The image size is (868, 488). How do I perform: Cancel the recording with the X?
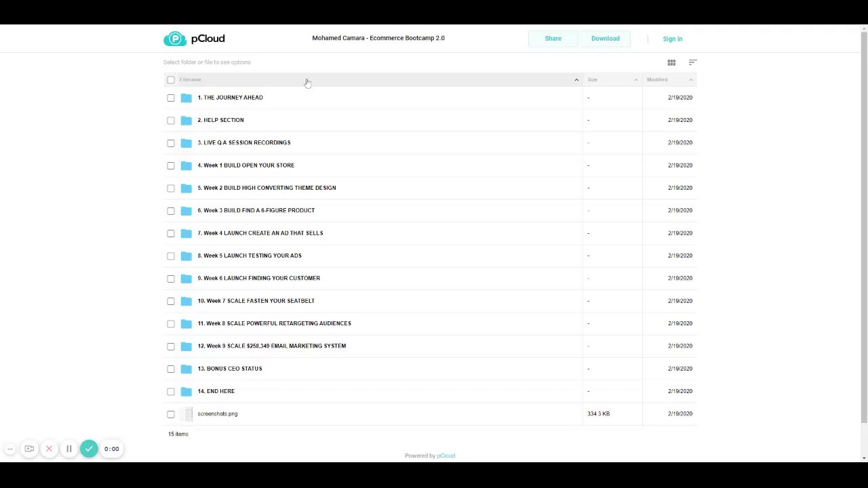click(49, 449)
